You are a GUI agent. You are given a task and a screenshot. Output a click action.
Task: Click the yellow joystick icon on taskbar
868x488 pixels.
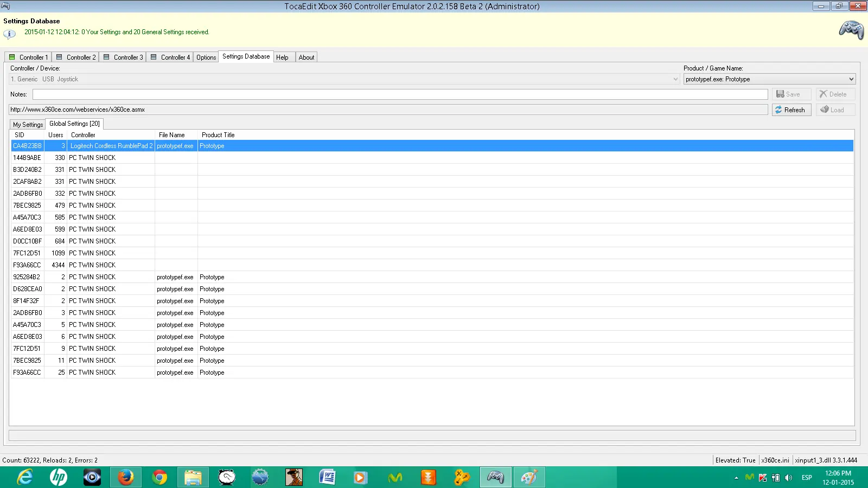point(462,477)
